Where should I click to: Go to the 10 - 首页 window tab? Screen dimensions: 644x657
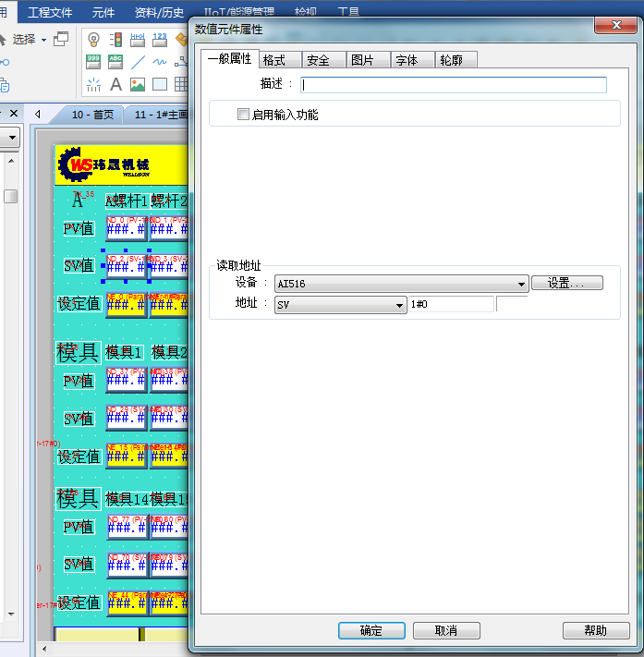coord(91,115)
